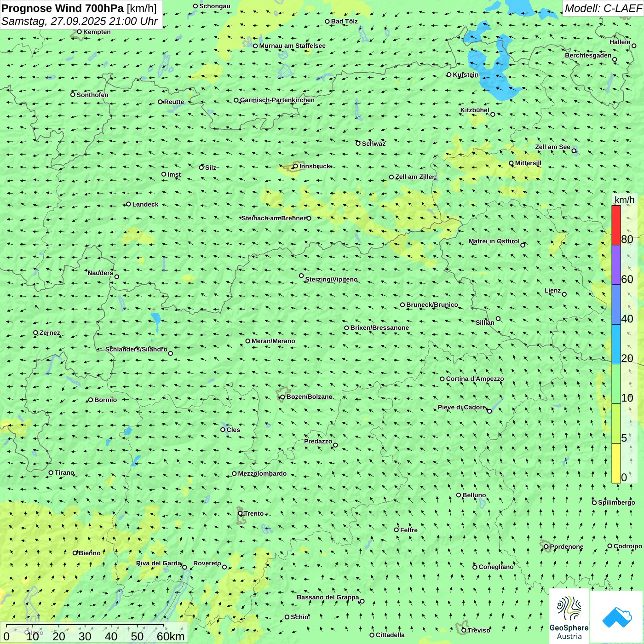644x644 pixels.
Task: Click the 'Tirano' label
Action: (x=64, y=472)
